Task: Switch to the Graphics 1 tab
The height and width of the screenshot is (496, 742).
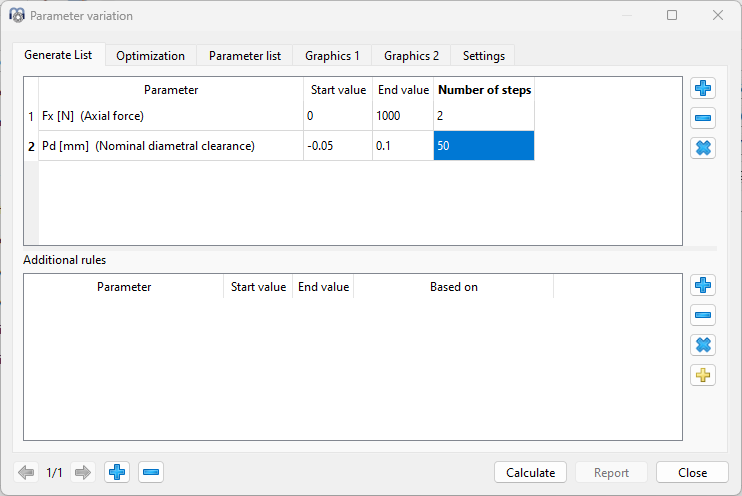Action: (x=332, y=56)
